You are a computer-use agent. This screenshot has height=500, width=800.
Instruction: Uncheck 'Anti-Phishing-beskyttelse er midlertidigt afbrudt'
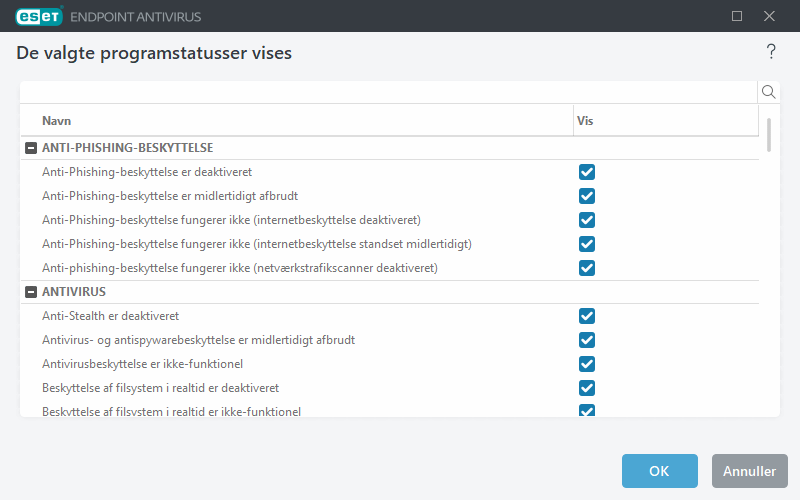coord(587,196)
